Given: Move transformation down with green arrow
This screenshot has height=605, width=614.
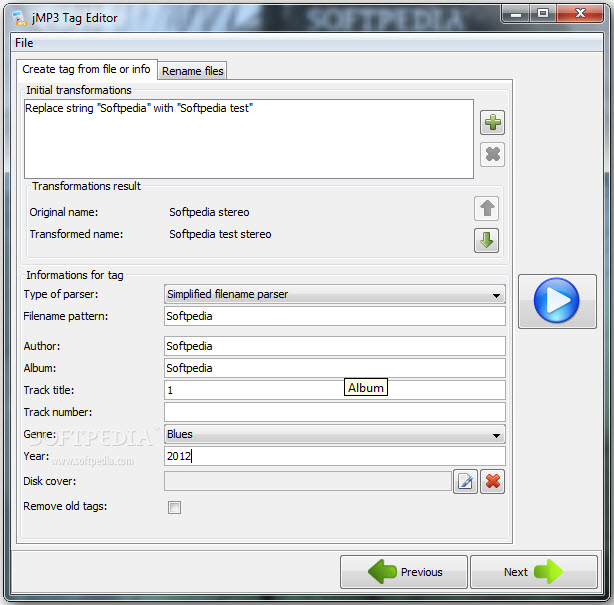Looking at the screenshot, I should click(486, 240).
